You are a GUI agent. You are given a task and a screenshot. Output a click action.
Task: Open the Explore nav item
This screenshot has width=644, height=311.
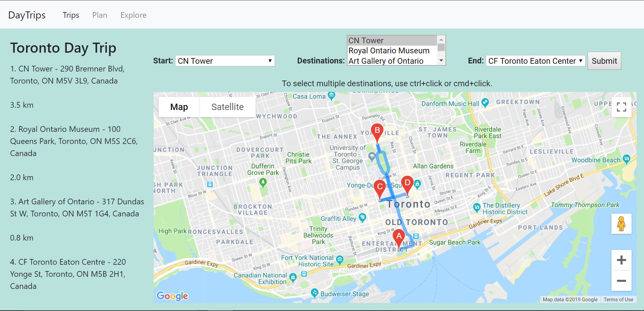click(133, 15)
